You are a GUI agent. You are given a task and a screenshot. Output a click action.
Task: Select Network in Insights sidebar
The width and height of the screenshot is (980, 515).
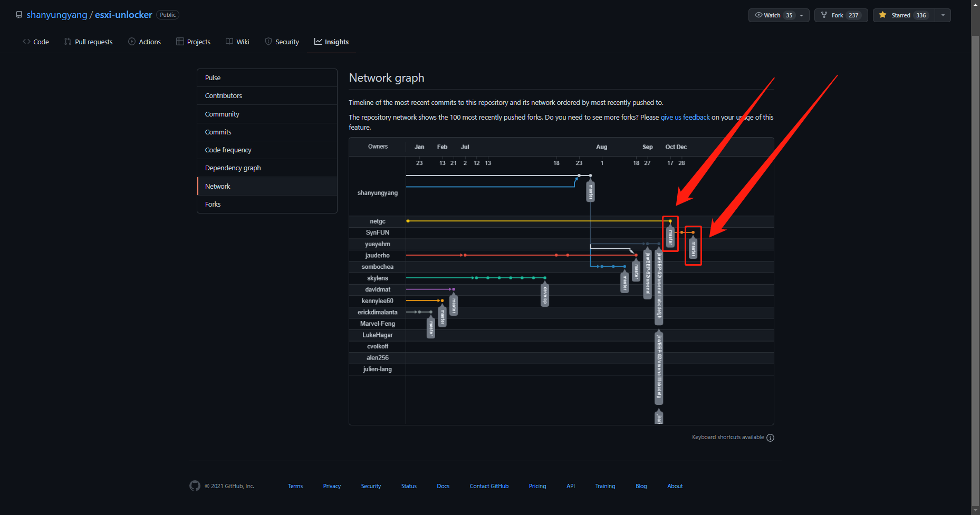pyautogui.click(x=267, y=186)
